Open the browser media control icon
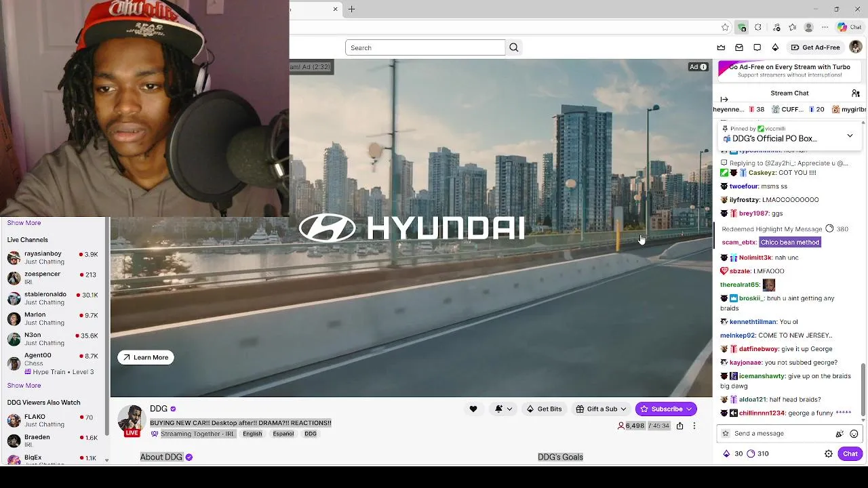 [x=776, y=28]
